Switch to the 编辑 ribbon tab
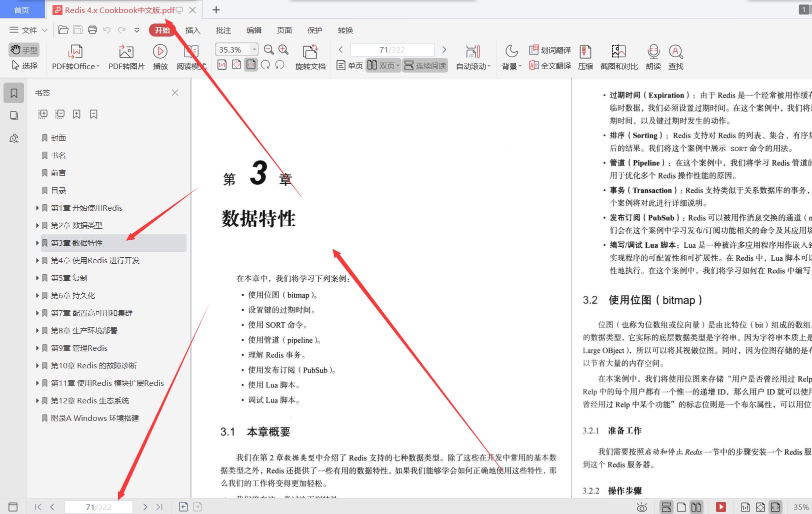Viewport: 812px width, 514px height. pyautogui.click(x=253, y=30)
